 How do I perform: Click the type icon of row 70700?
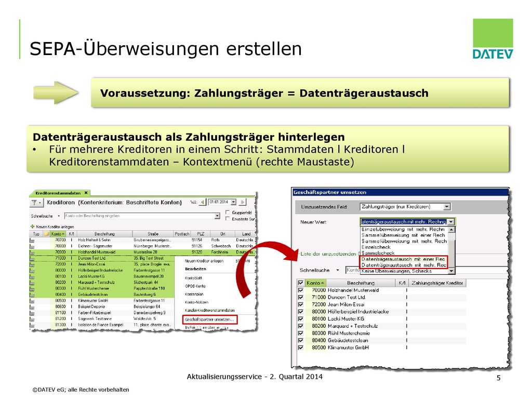click(x=32, y=240)
